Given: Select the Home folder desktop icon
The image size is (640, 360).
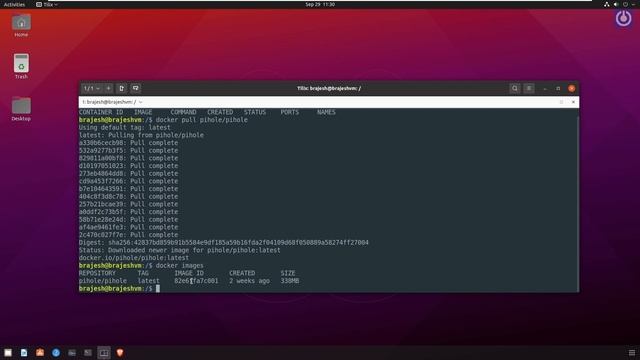Looking at the screenshot, I should (x=21, y=25).
